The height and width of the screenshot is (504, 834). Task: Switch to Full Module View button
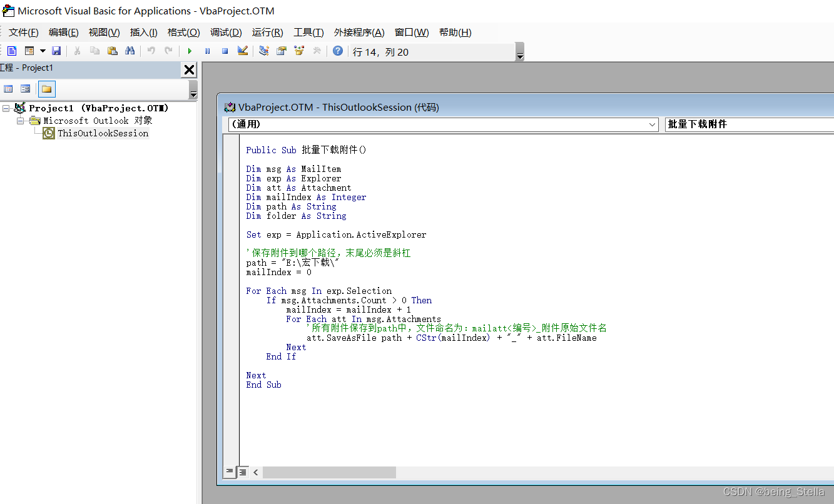pyautogui.click(x=242, y=472)
